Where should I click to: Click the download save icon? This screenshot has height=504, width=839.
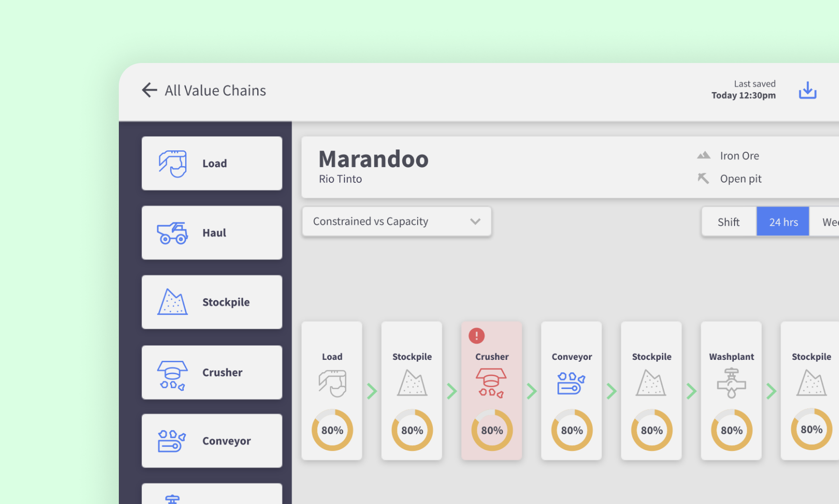click(808, 90)
